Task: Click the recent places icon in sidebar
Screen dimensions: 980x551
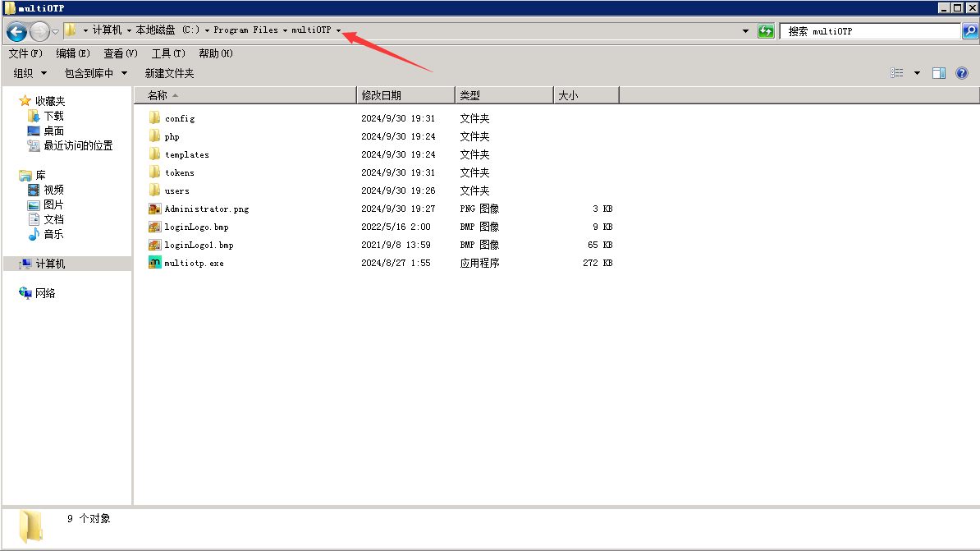Action: (x=34, y=145)
